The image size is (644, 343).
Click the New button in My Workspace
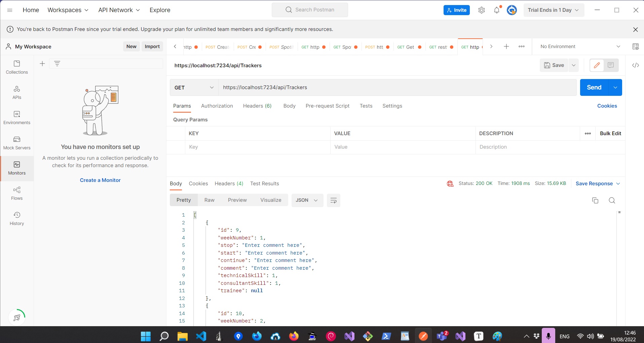(x=131, y=46)
